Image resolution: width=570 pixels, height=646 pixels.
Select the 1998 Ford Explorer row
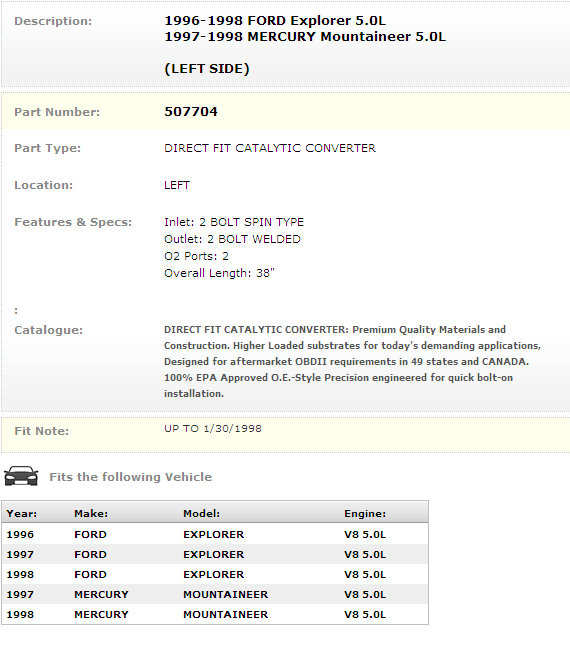click(x=215, y=574)
